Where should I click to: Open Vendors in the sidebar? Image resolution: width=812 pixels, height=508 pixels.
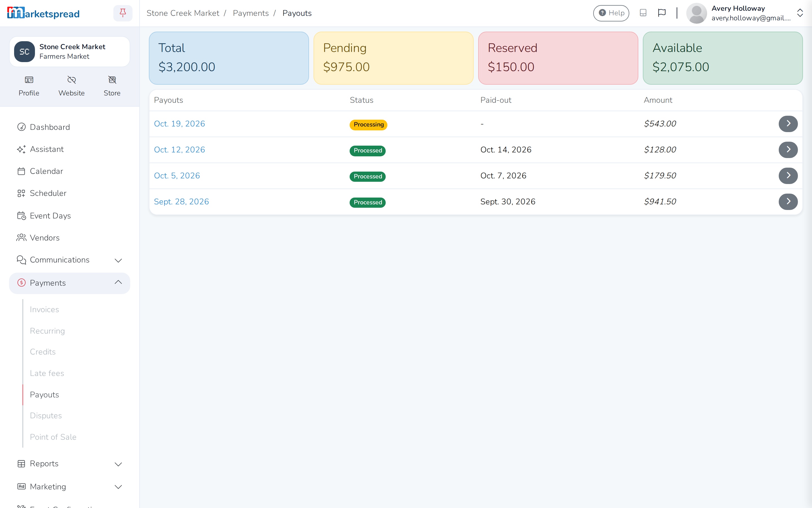pyautogui.click(x=69, y=238)
